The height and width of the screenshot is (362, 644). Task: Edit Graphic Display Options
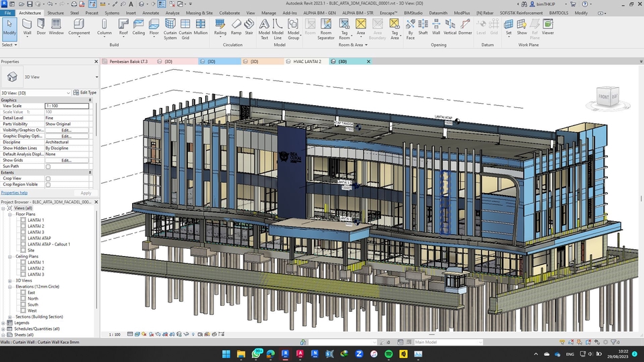tap(66, 136)
